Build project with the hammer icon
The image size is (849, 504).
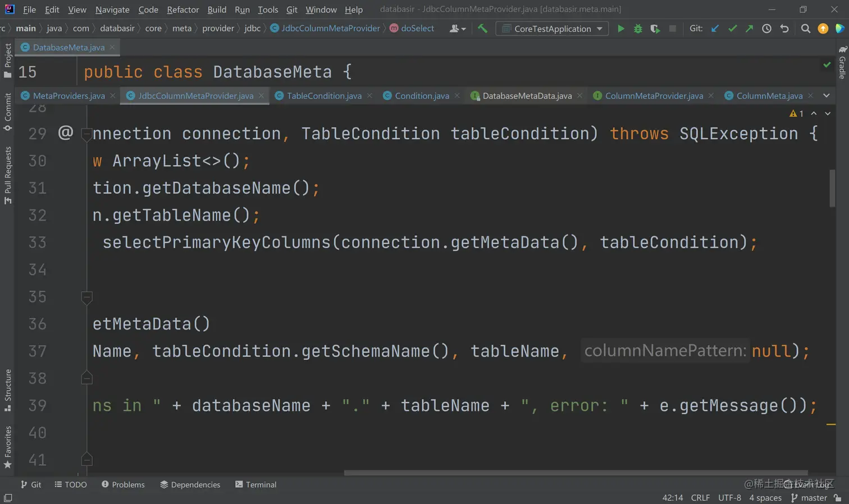pyautogui.click(x=482, y=28)
